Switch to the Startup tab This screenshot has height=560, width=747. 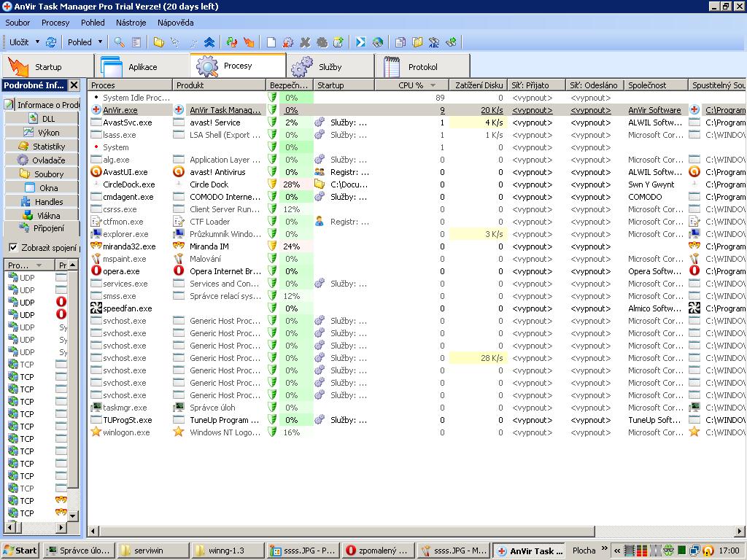[47, 66]
